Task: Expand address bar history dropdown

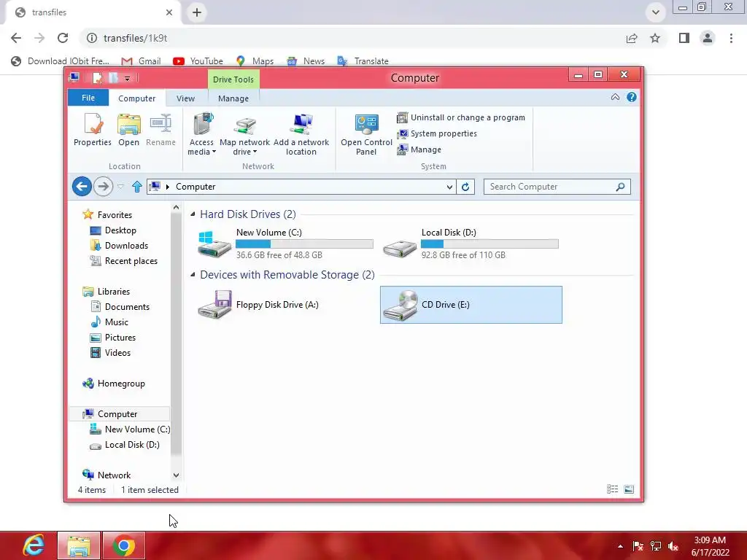Action: pos(449,187)
